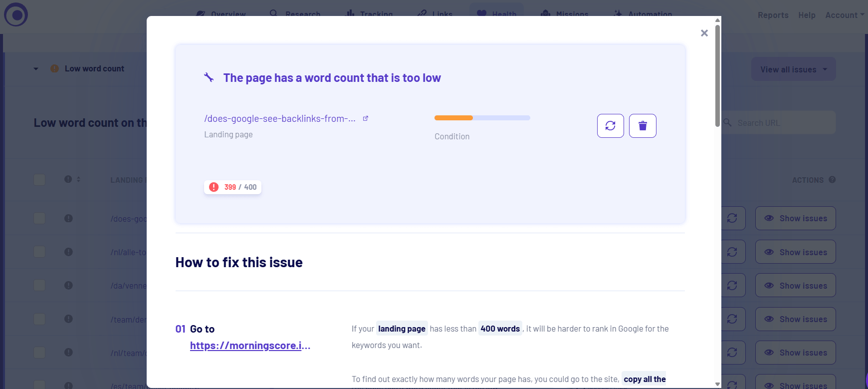Collapse the Low word count expander arrow
The width and height of the screenshot is (868, 389).
coord(36,69)
